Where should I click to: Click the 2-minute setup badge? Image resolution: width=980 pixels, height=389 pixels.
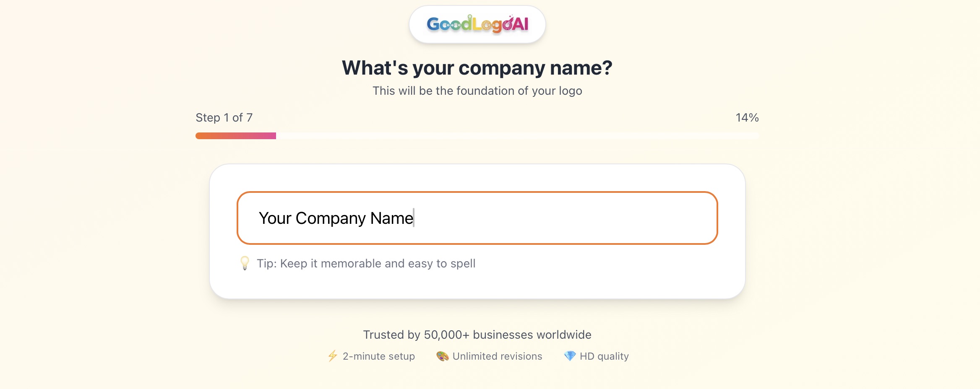click(x=371, y=356)
